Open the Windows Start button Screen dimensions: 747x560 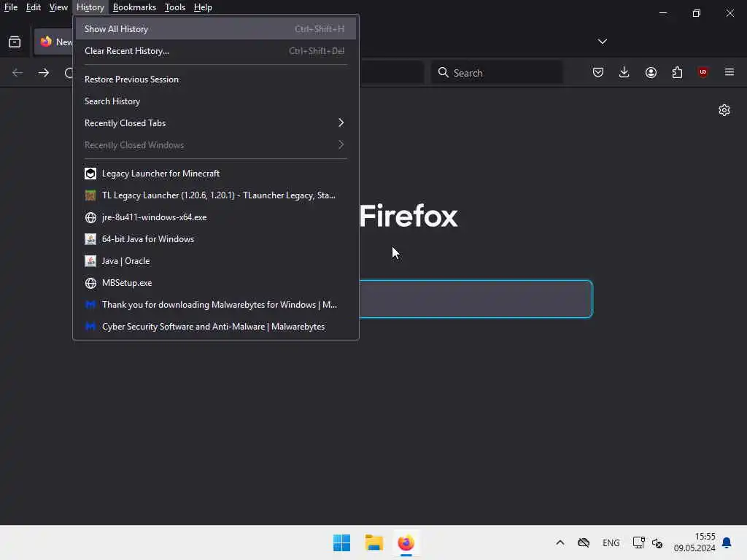point(341,542)
